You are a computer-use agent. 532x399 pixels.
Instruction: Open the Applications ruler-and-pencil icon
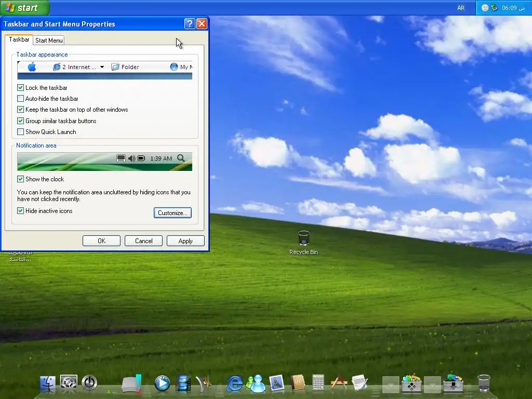(339, 382)
